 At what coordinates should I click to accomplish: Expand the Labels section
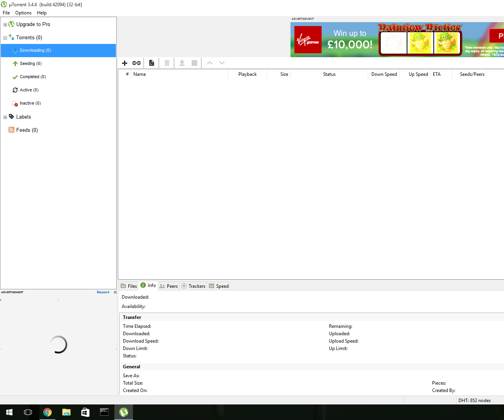click(5, 117)
